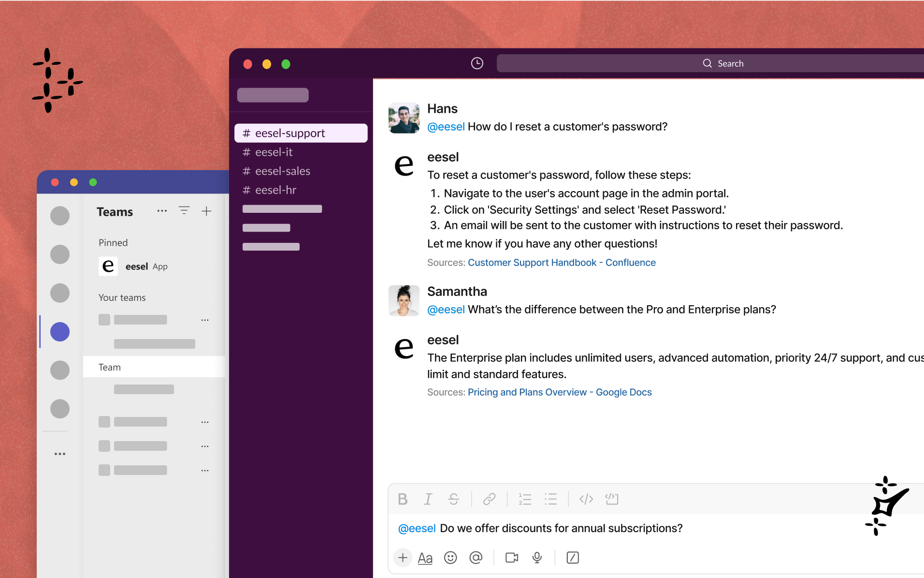Viewport: 924px width, 578px height.
Task: Insert inline code formatting
Action: tap(586, 499)
